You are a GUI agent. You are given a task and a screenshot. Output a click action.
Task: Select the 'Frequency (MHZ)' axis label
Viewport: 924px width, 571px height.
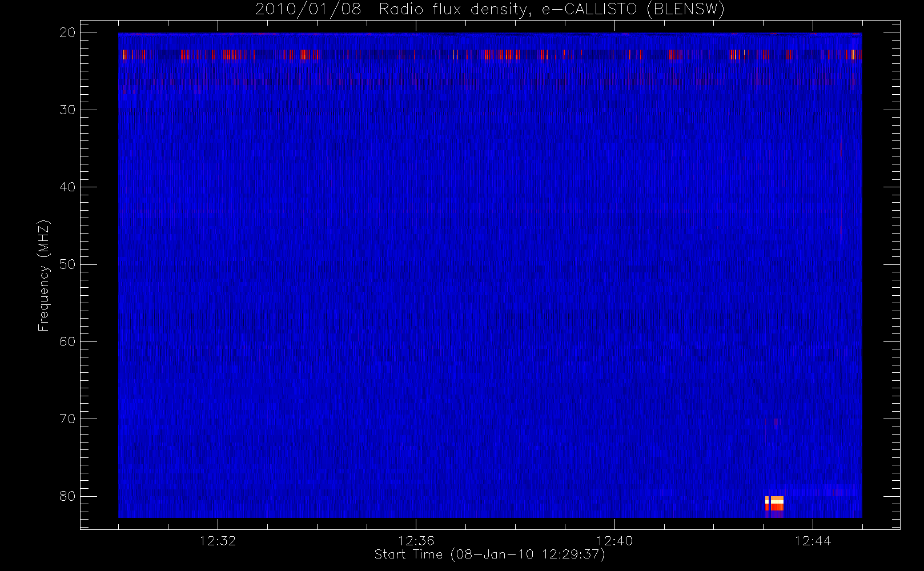44,275
